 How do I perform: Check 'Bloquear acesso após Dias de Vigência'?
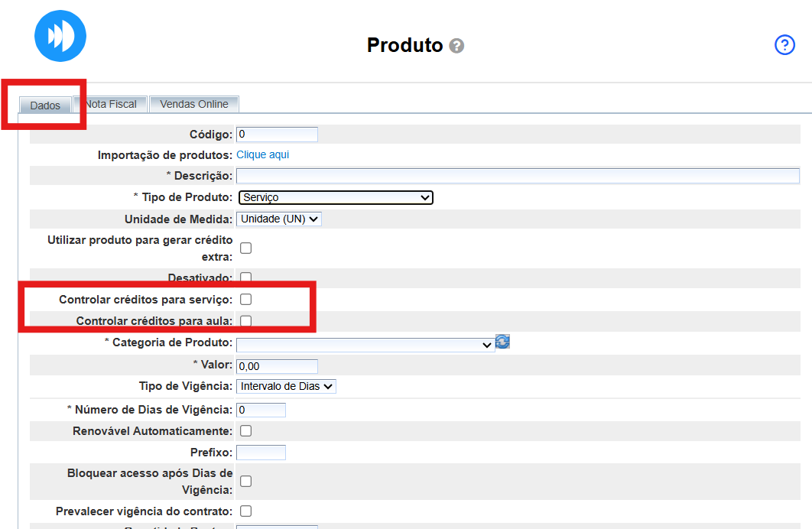tap(246, 482)
